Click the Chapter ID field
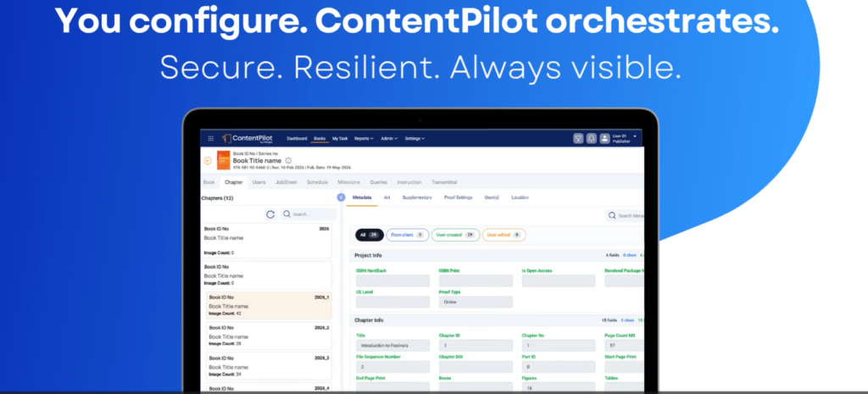 tap(476, 346)
